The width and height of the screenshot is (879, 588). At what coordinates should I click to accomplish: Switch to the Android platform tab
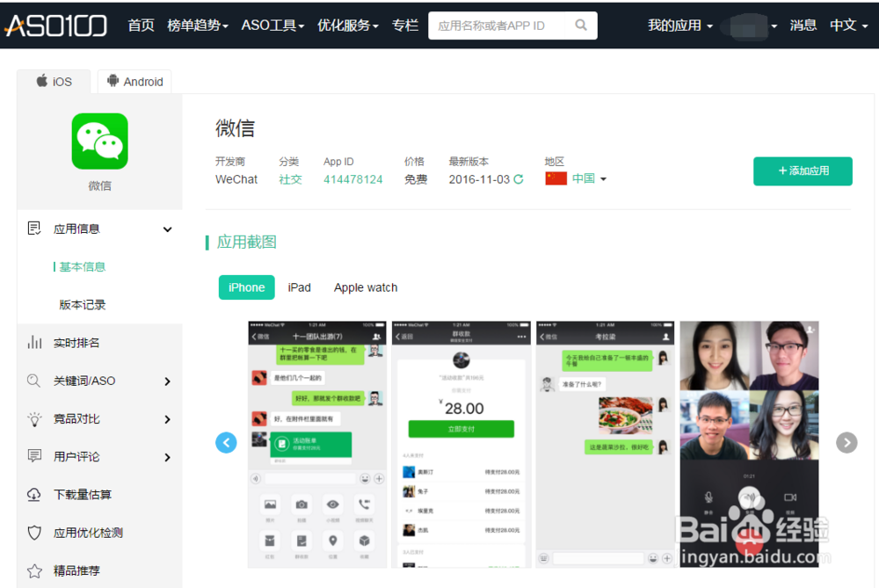coord(134,81)
